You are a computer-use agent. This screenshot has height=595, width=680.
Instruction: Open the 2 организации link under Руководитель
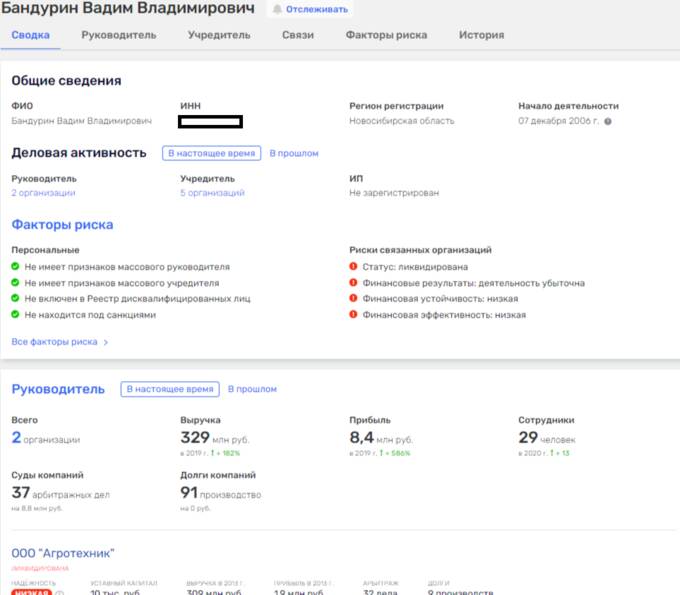pyautogui.click(x=43, y=193)
